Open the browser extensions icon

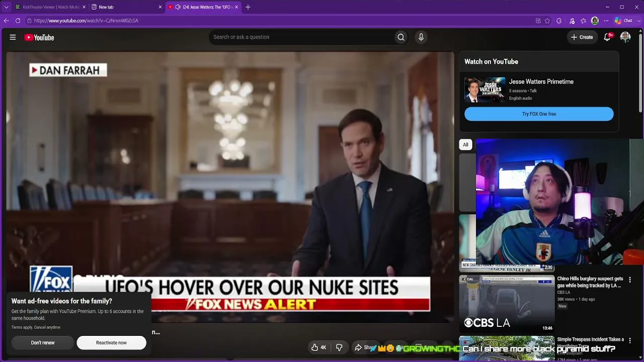(x=559, y=21)
